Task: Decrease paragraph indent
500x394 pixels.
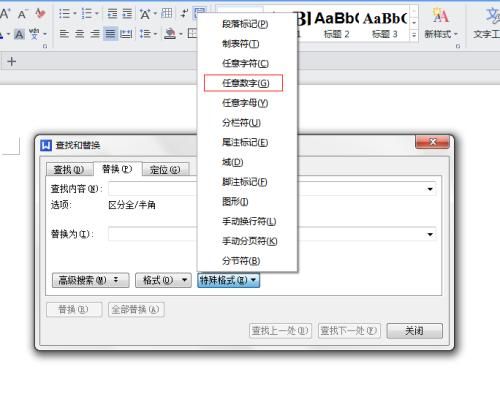Action: tap(112, 14)
